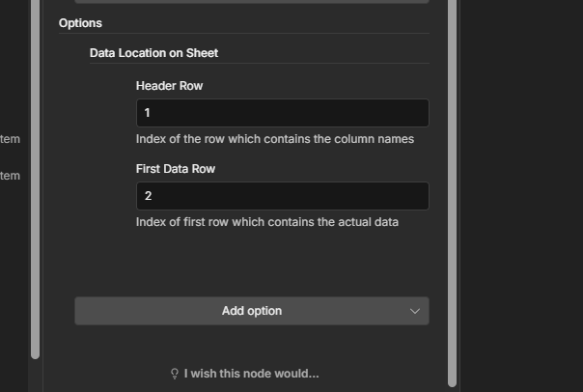Screen dimensions: 583x392
Task: Click the 'Index of first row' data hint
Action: click(x=267, y=222)
